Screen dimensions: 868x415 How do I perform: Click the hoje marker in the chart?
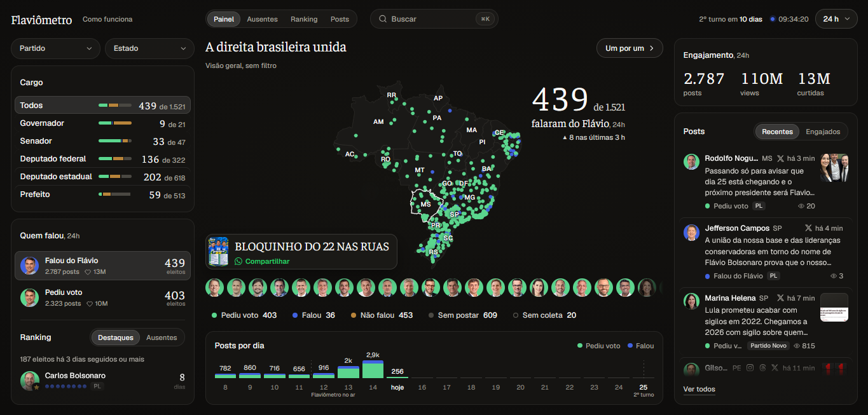(397, 387)
